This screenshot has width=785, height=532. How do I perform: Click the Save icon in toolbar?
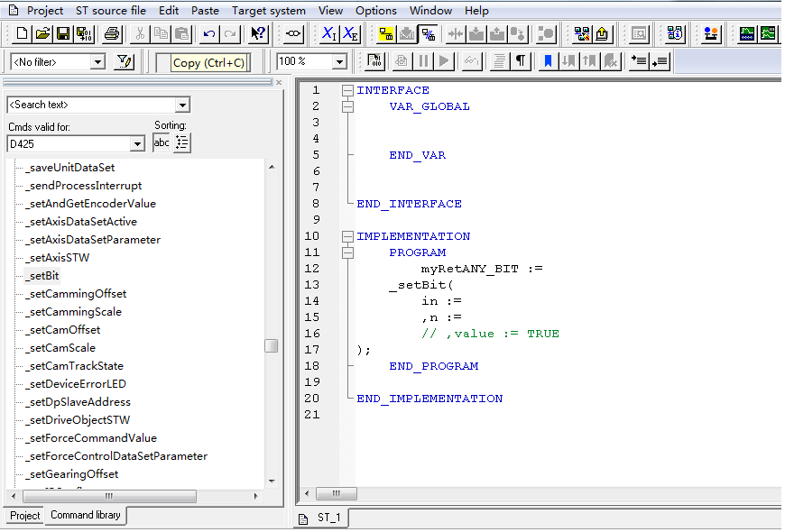pos(63,34)
